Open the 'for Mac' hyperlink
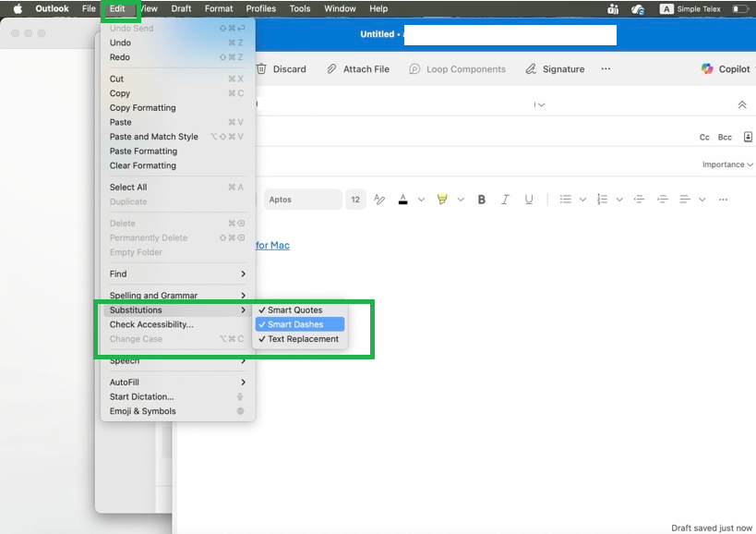The height and width of the screenshot is (534, 756). tap(272, 245)
